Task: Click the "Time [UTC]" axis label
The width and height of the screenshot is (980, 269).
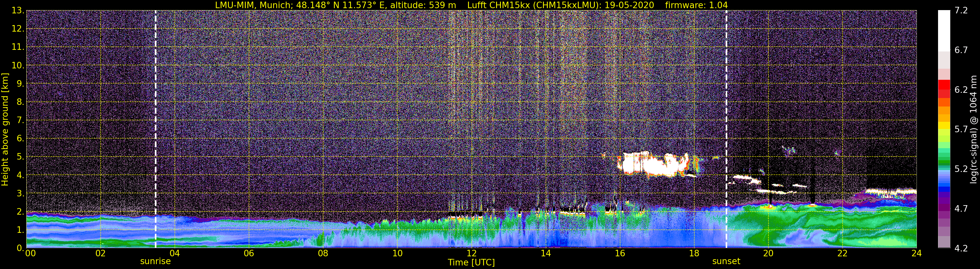Action: (471, 262)
